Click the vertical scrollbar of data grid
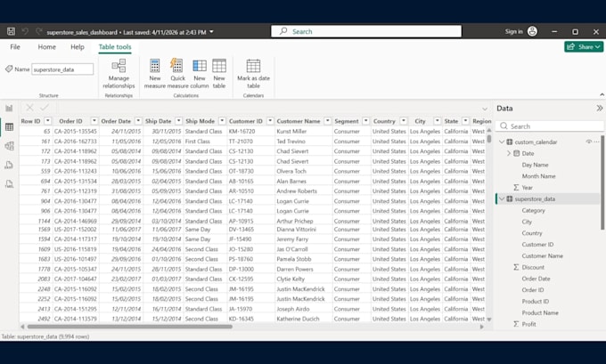Screen dimensions: 606x364 click(489, 138)
